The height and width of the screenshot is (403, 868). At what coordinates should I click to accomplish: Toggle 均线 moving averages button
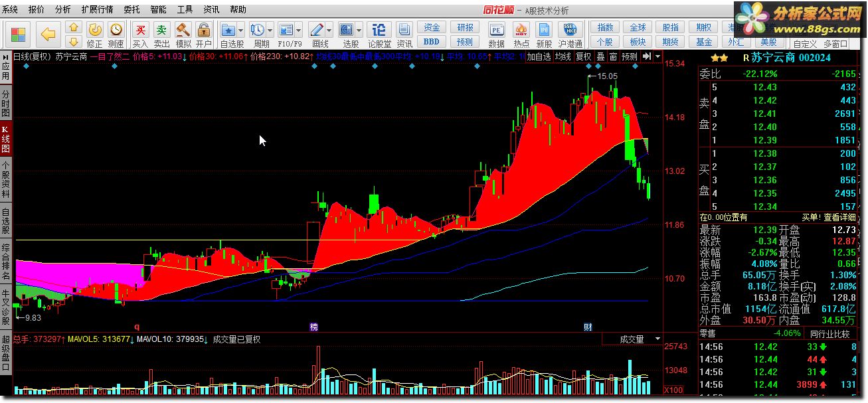tap(563, 56)
